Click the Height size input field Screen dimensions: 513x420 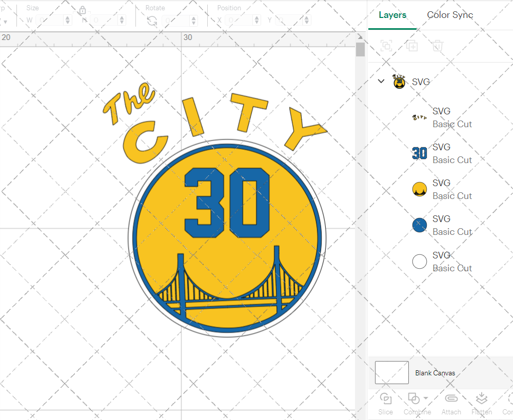click(x=104, y=21)
